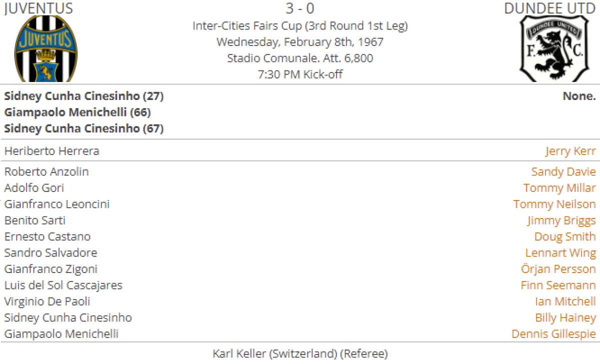
Task: Click Dennis Gillespie player link
Action: coord(553,334)
